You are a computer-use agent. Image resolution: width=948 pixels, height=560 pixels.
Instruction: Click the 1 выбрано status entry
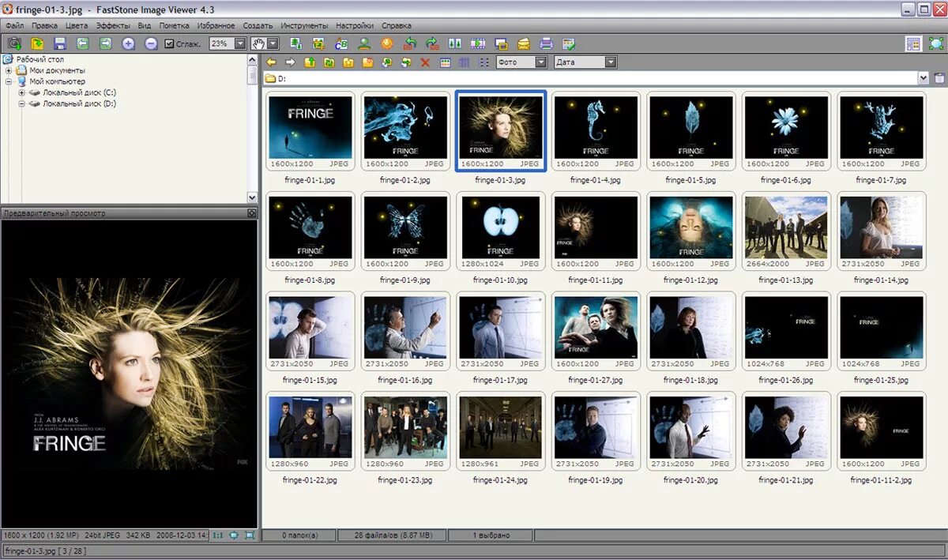(x=491, y=536)
